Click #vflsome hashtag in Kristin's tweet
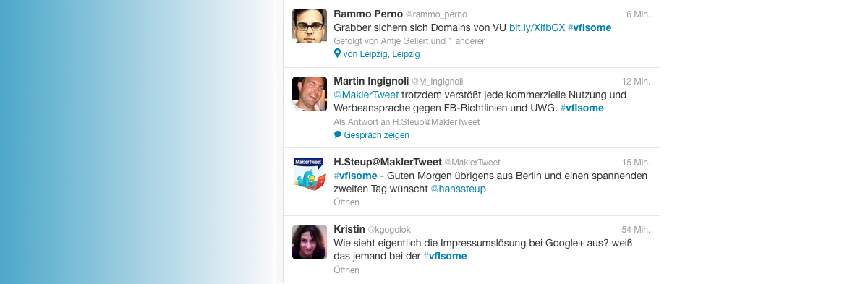Screen dimensions: 868x284 [x=445, y=256]
